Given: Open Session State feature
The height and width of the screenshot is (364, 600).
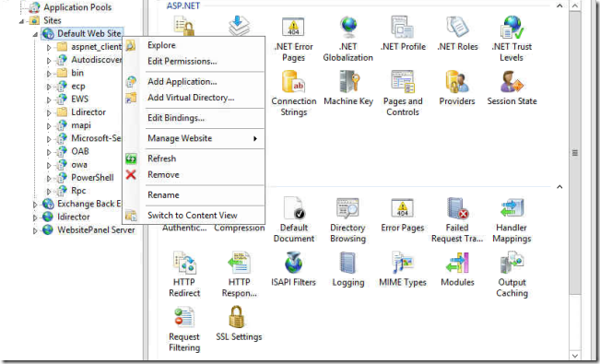Looking at the screenshot, I should click(x=512, y=88).
